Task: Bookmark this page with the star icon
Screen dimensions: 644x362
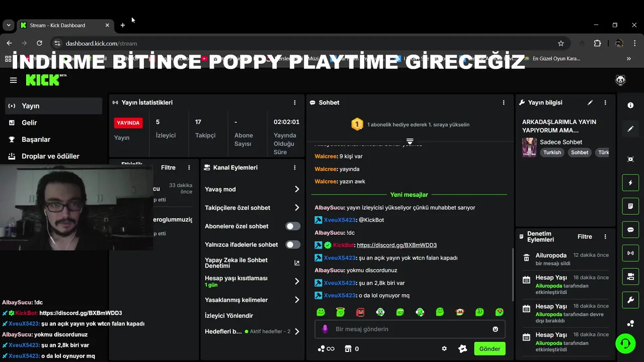Action: coord(561,43)
